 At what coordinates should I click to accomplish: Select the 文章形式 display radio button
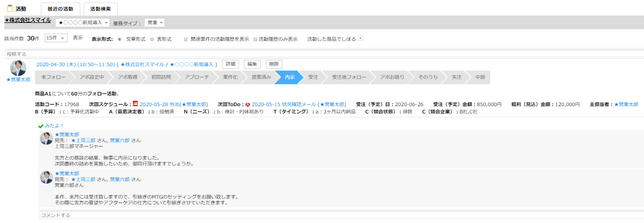119,38
